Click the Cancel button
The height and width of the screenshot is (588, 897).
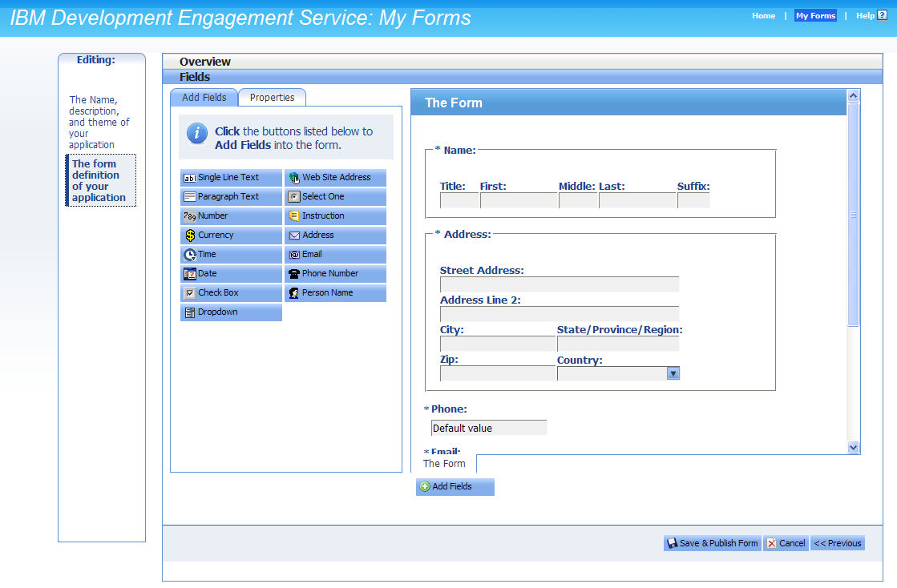[x=786, y=543]
